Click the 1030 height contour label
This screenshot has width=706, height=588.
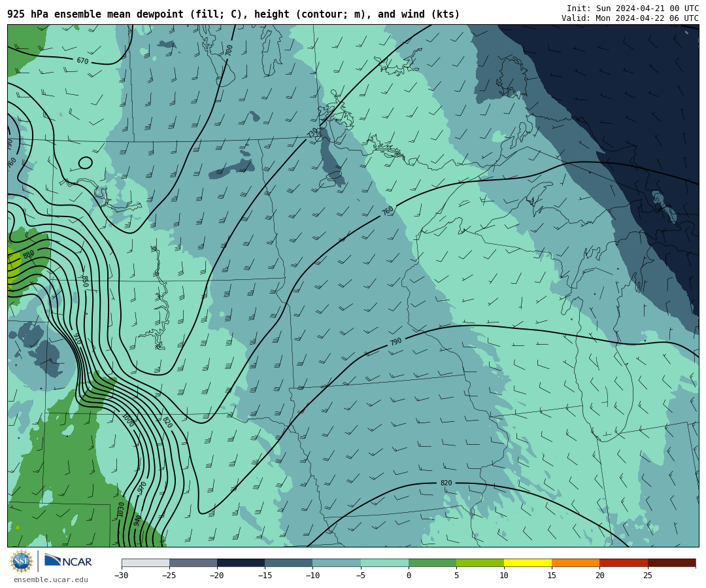click(121, 510)
